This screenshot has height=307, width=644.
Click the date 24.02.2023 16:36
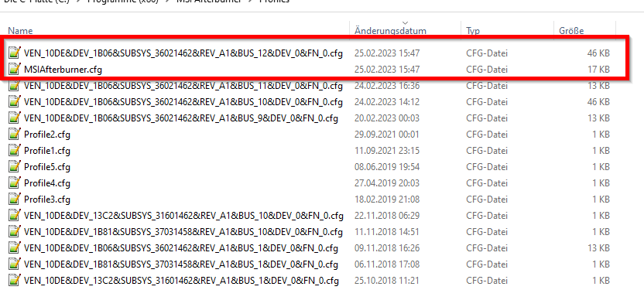(387, 86)
